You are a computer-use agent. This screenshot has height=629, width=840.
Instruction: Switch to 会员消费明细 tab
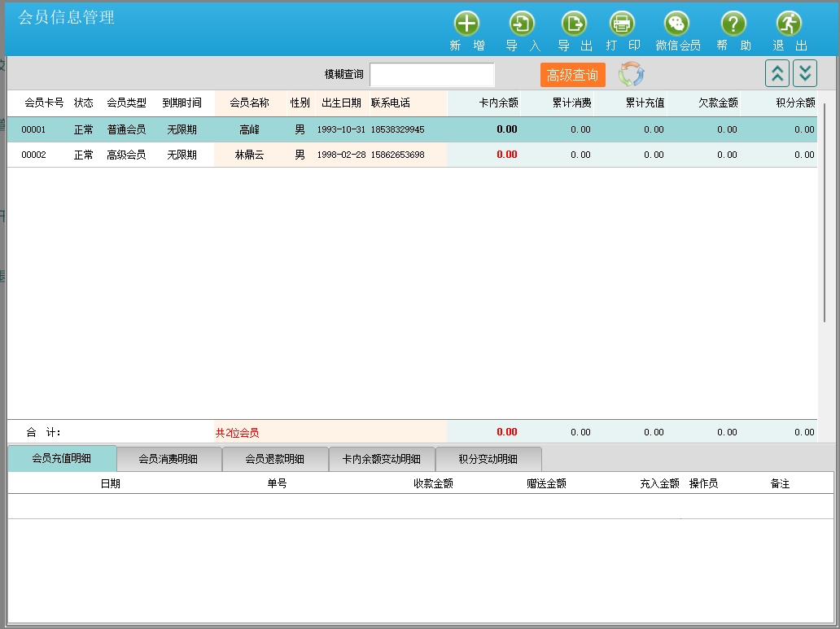[x=168, y=459]
